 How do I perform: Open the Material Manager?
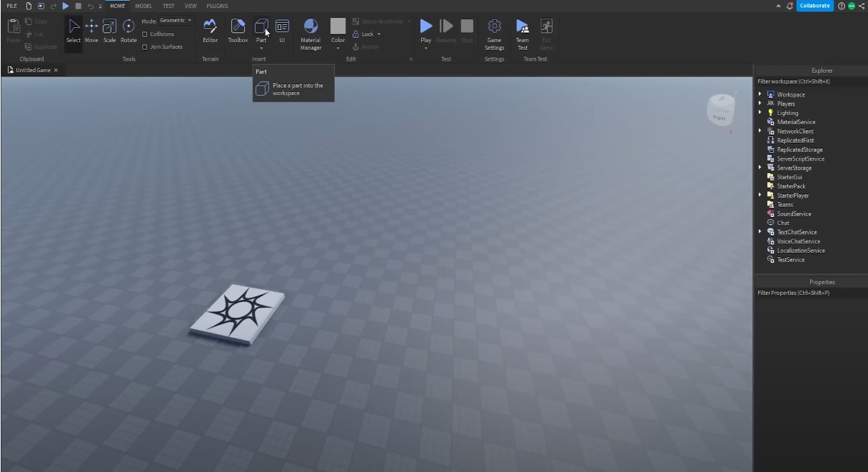tap(311, 34)
